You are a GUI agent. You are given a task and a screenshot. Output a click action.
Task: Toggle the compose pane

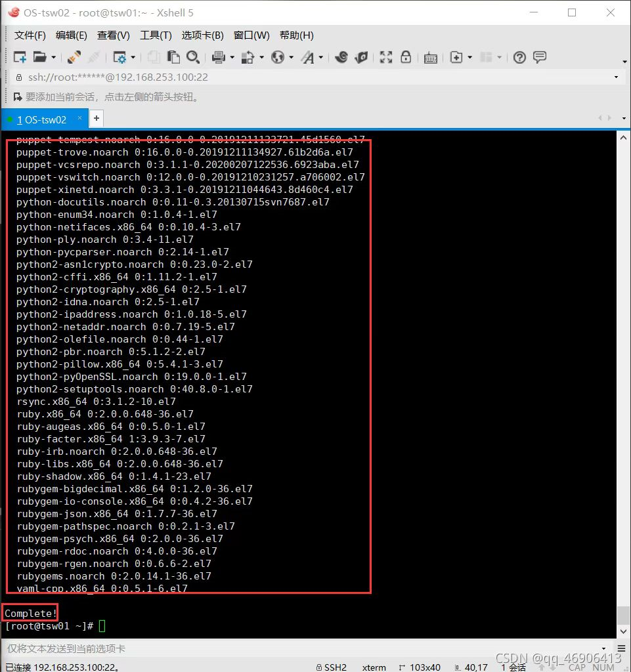540,57
